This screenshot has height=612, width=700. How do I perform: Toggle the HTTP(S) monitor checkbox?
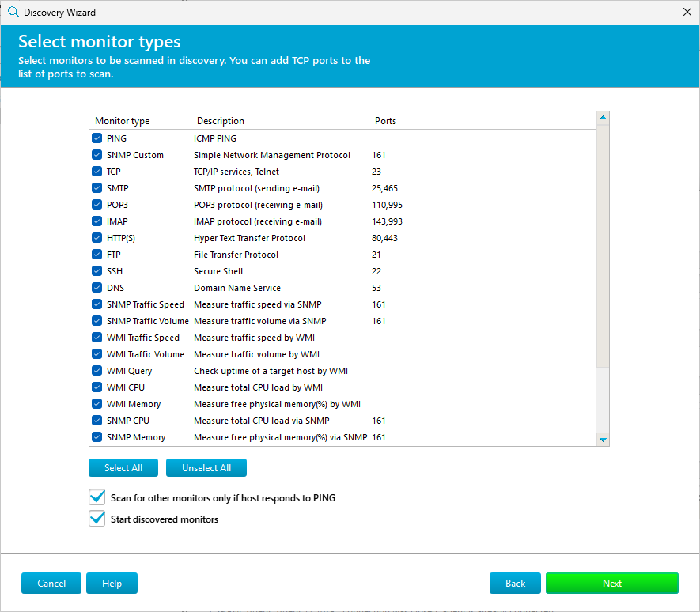[x=96, y=238]
